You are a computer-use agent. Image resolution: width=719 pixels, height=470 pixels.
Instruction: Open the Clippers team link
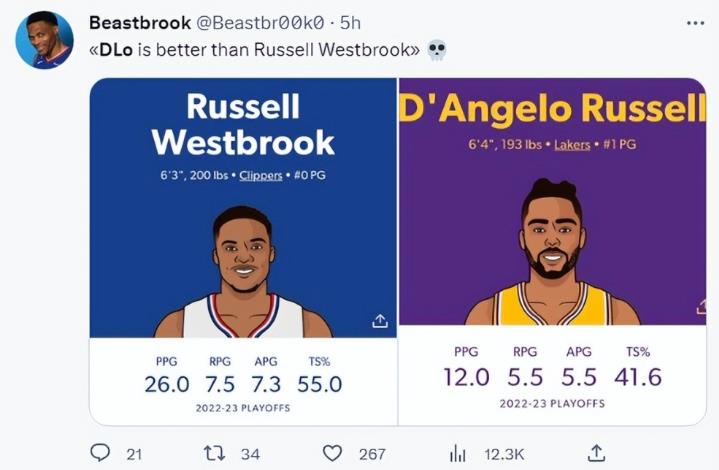coord(260,175)
